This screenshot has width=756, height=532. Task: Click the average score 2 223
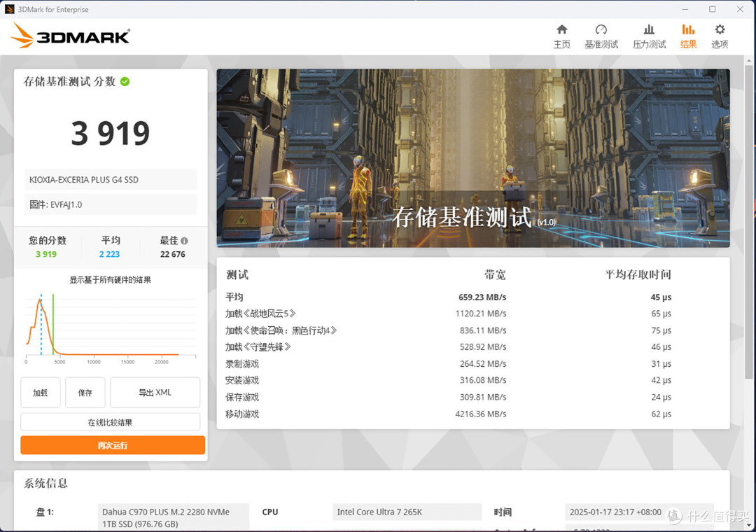(109, 254)
